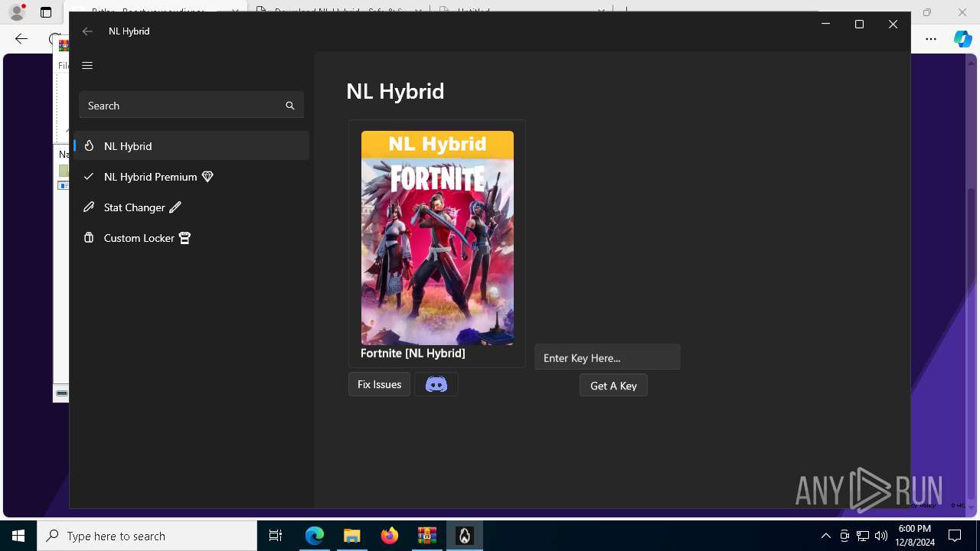Open WinRAR from taskbar
The width and height of the screenshot is (980, 551).
pyautogui.click(x=427, y=536)
